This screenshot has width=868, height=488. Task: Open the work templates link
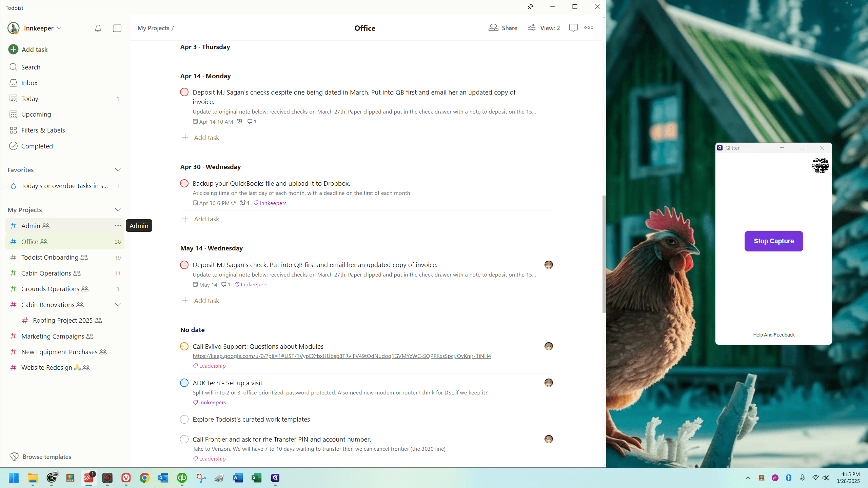coord(288,420)
